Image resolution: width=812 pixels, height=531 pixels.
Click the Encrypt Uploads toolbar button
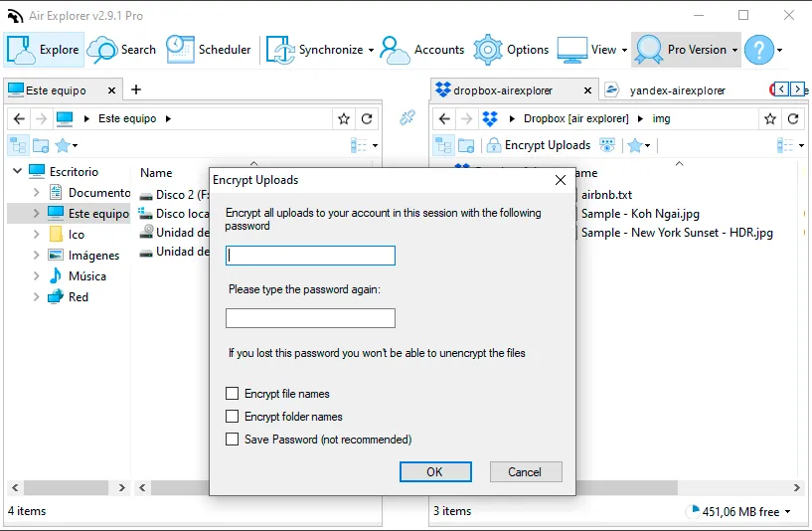(x=539, y=145)
